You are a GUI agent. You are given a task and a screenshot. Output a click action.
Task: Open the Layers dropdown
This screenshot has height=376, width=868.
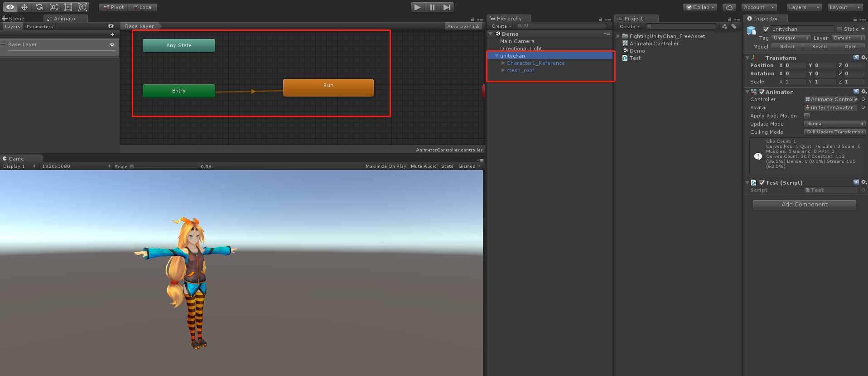(x=804, y=7)
